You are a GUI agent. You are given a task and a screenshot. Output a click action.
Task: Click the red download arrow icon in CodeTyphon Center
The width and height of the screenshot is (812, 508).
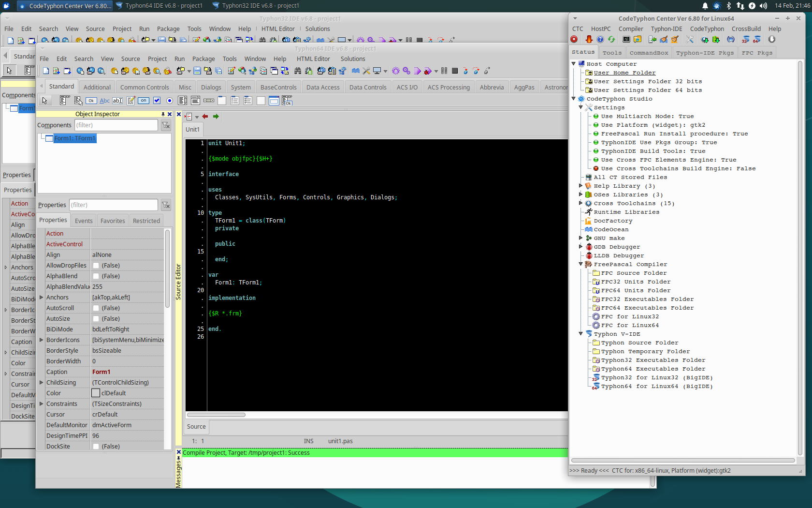[x=589, y=40]
